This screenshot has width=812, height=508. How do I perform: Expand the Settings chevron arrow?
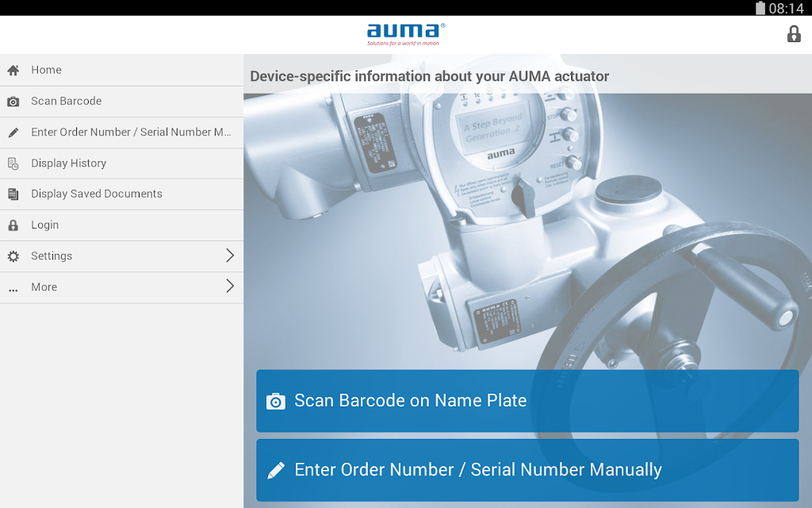coord(231,255)
